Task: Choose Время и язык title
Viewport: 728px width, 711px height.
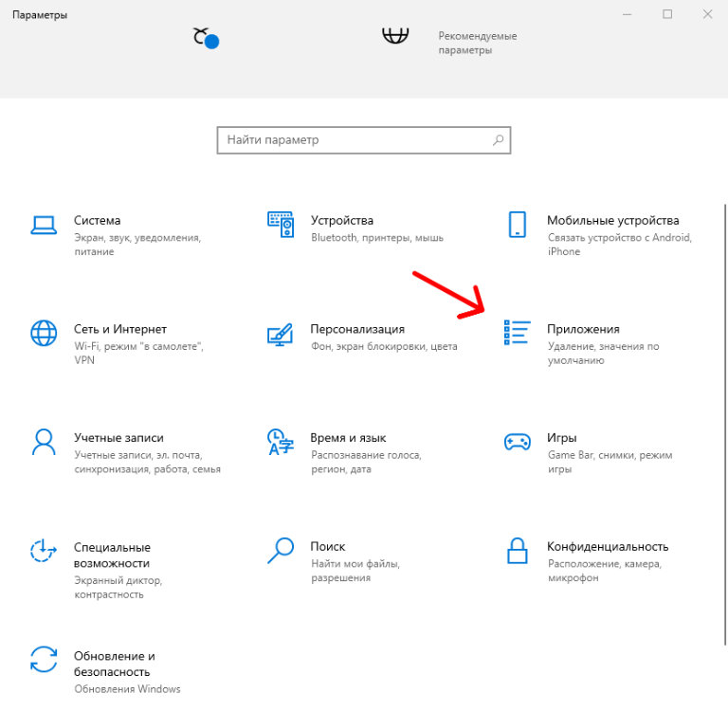Action: pyautogui.click(x=348, y=438)
